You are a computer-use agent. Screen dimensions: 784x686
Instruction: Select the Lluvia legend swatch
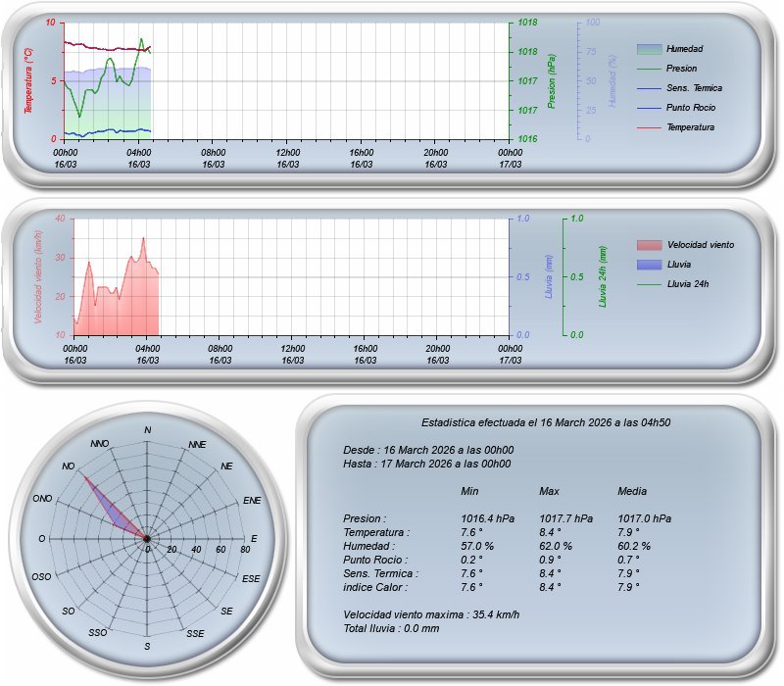[650, 265]
